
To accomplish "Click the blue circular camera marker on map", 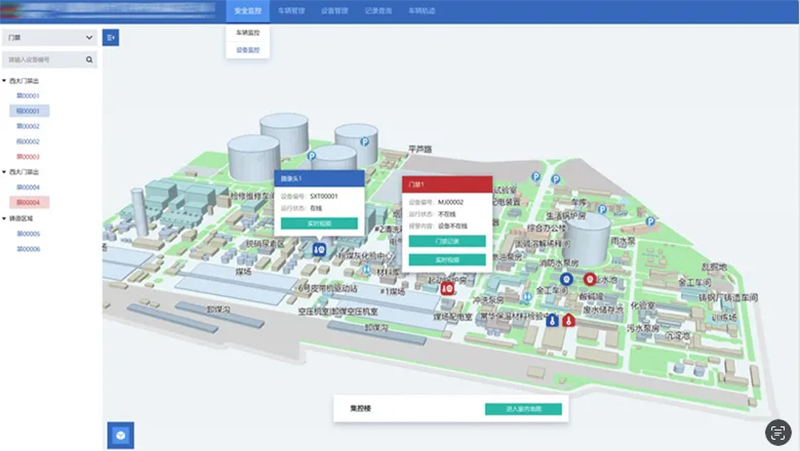I will tap(566, 279).
